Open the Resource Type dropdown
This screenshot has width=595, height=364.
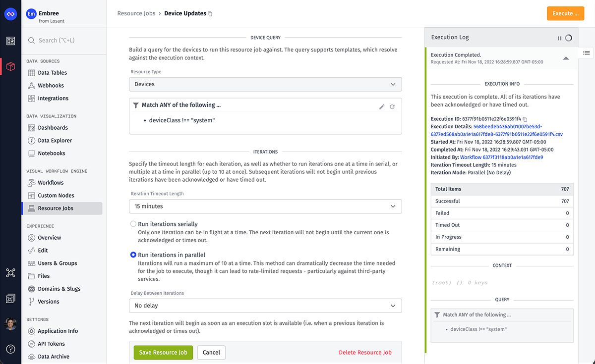pos(265,84)
